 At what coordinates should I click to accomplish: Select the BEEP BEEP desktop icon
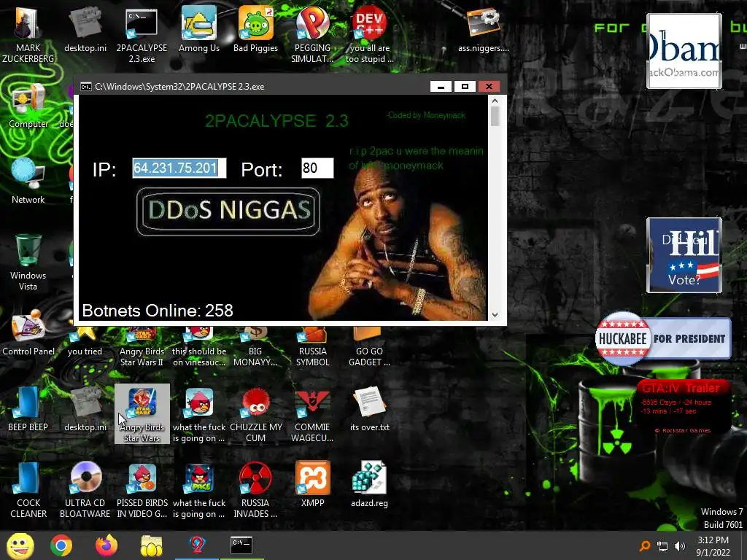28,409
